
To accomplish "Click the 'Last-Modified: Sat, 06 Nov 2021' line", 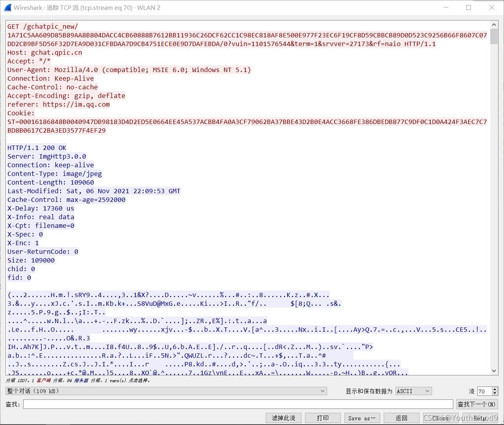I will point(94,191).
